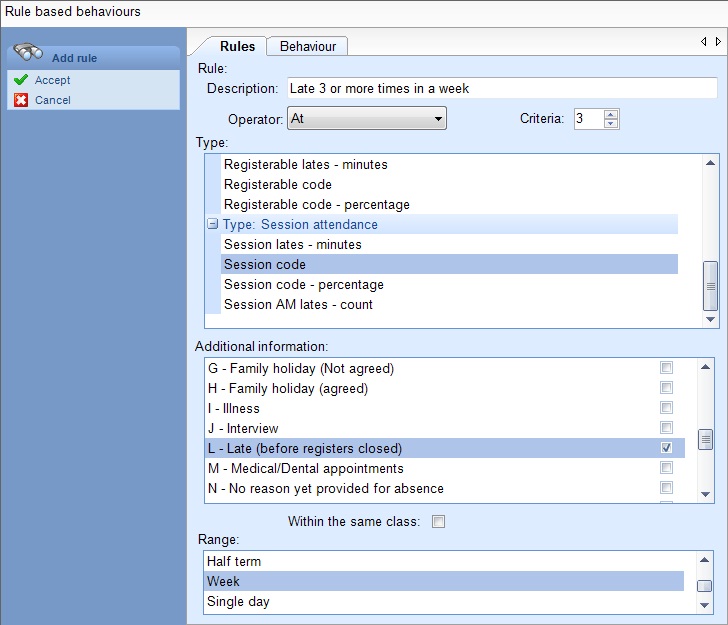
Task: Click the Additional information scrollbar thumb
Action: tap(706, 440)
